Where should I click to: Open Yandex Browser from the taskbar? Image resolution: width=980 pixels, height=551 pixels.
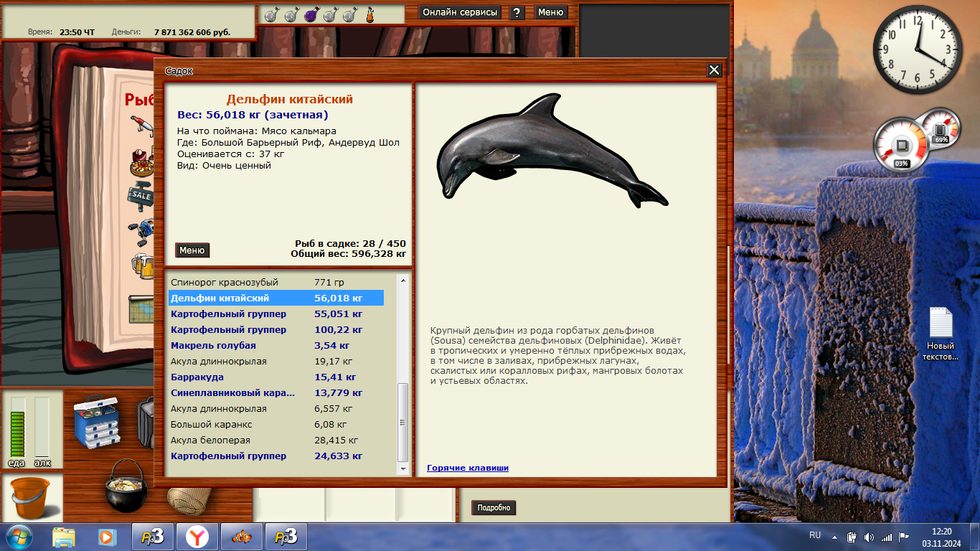197,537
